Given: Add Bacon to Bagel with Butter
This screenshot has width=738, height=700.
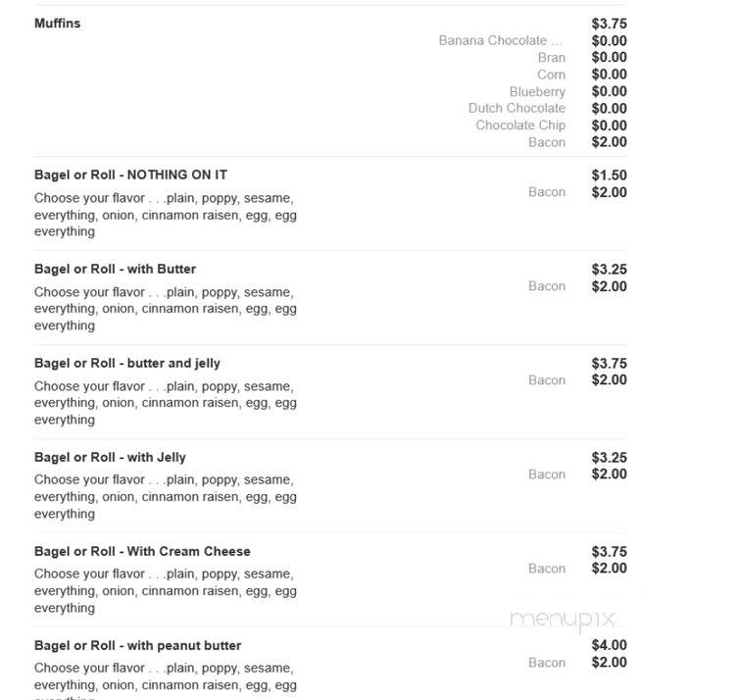Looking at the screenshot, I should (547, 286).
